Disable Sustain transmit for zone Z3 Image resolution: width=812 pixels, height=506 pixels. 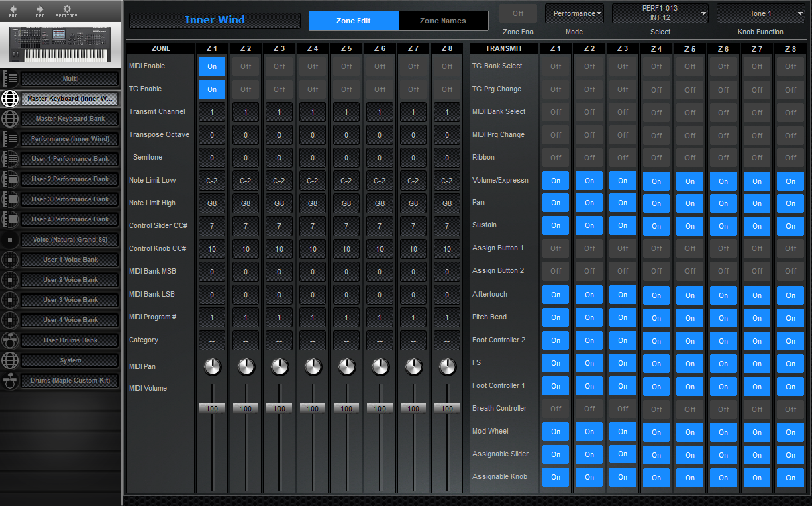tap(622, 225)
